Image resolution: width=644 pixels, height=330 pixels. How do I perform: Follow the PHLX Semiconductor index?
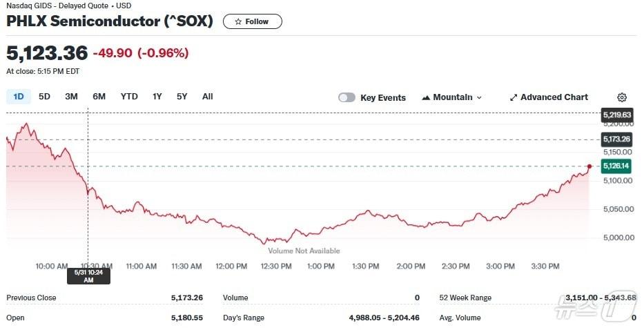pyautogui.click(x=252, y=21)
